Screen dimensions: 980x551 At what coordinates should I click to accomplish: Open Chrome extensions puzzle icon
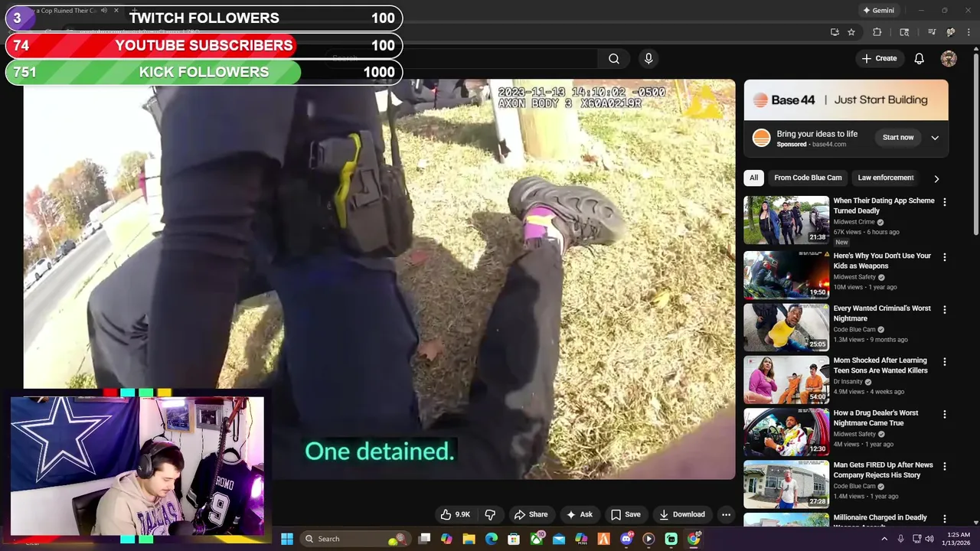coord(877,32)
